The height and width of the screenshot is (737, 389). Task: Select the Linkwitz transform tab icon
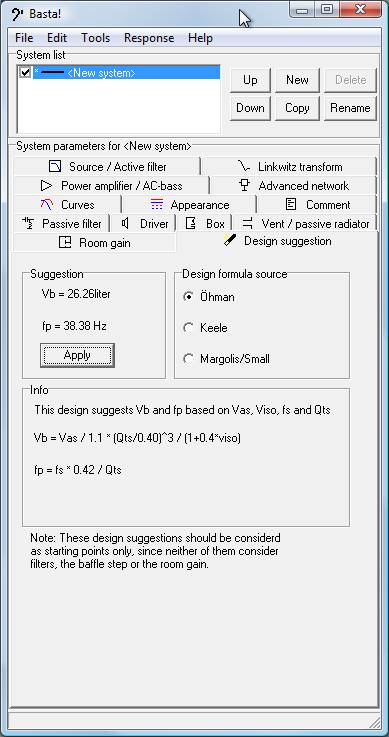tap(244, 166)
